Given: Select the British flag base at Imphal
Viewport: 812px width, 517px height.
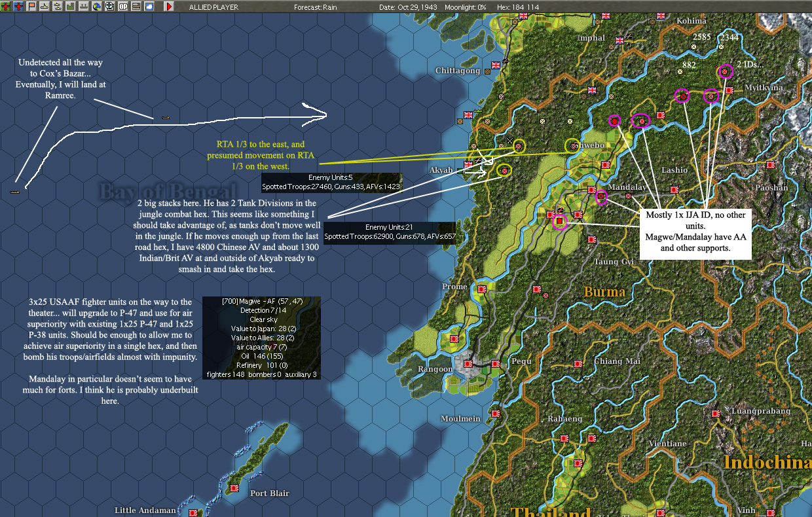Looking at the screenshot, I should click(618, 40).
